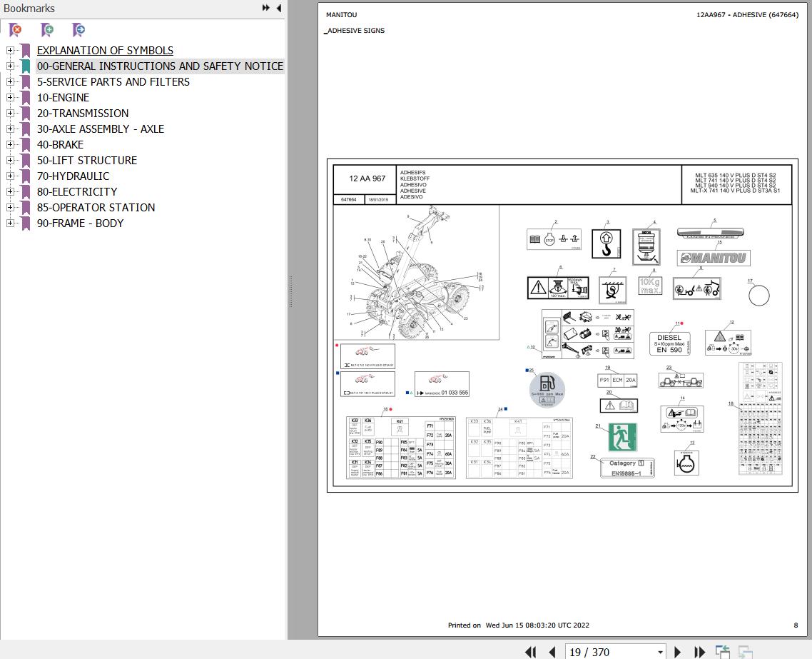Expand the 5-SERVICE PARTS AND FILTERS node
This screenshot has height=659, width=812.
(10, 82)
